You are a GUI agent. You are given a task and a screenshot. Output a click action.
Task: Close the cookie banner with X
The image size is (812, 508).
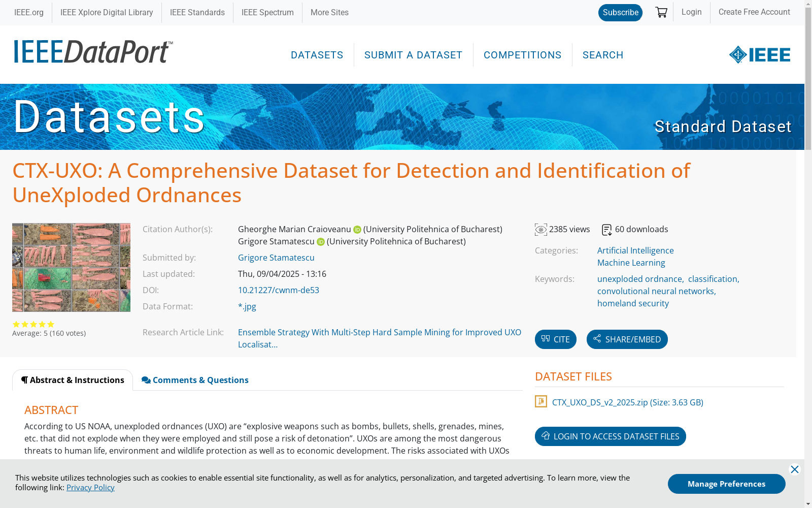click(795, 469)
